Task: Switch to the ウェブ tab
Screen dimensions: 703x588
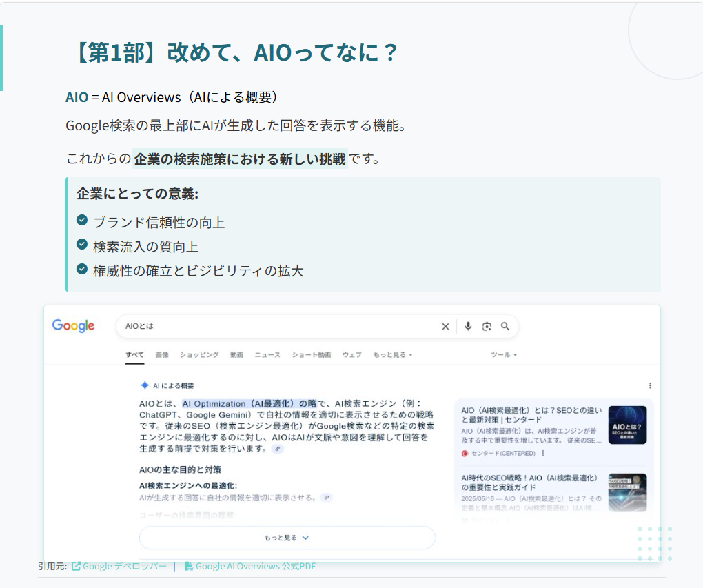Action: point(352,355)
